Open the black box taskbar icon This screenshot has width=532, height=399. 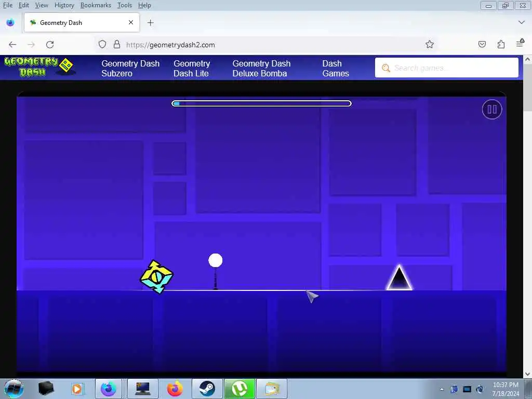point(46,389)
